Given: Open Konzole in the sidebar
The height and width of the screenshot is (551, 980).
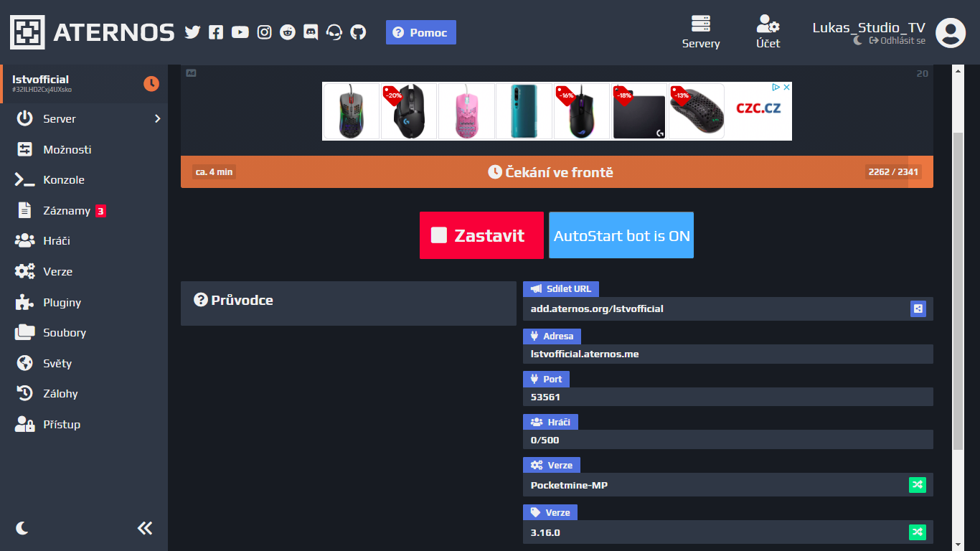Looking at the screenshot, I should (63, 180).
